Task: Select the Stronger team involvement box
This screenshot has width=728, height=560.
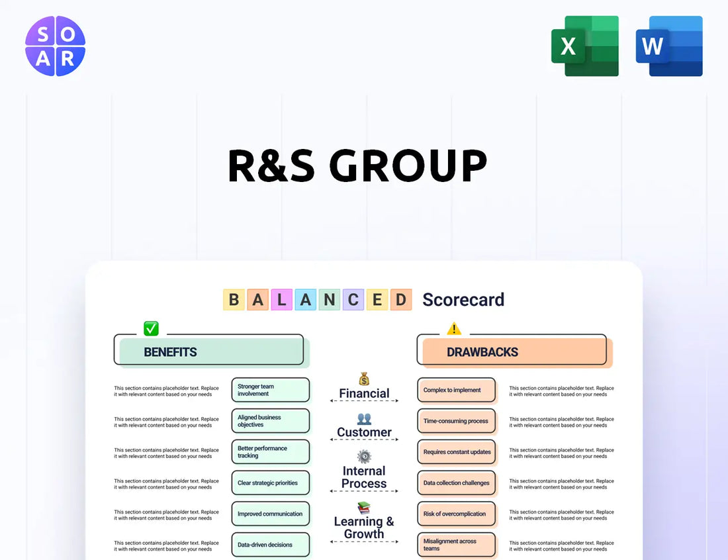Action: [271, 390]
